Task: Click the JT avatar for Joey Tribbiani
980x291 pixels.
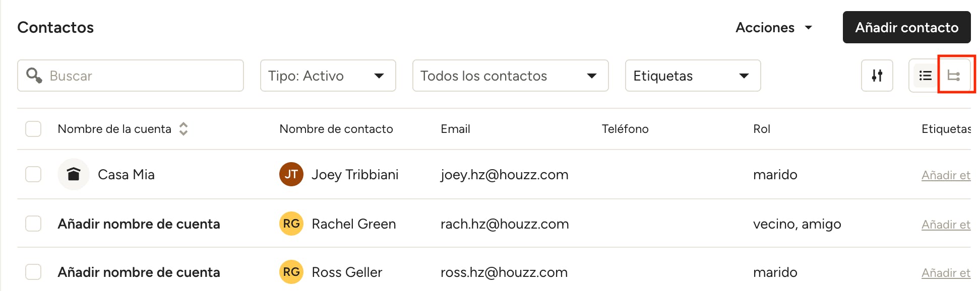Action: (291, 174)
